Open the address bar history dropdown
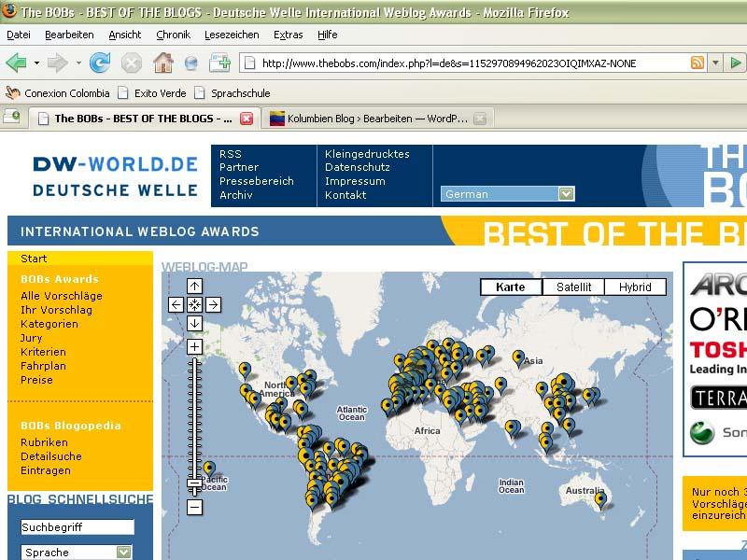This screenshot has width=747, height=560. [715, 63]
